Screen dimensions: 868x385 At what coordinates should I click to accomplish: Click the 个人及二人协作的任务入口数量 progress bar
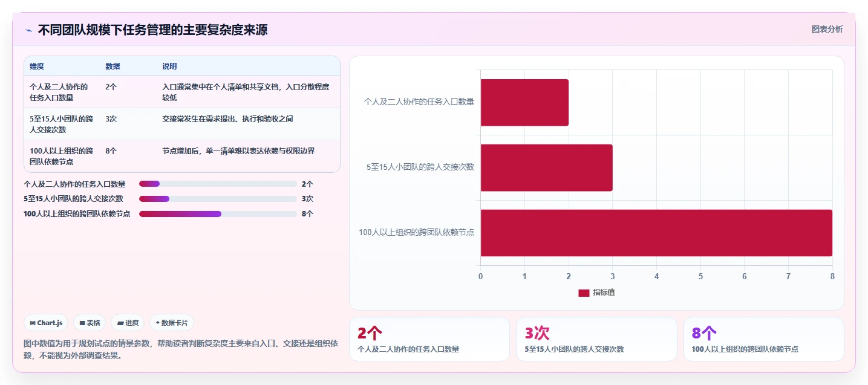[x=218, y=184]
